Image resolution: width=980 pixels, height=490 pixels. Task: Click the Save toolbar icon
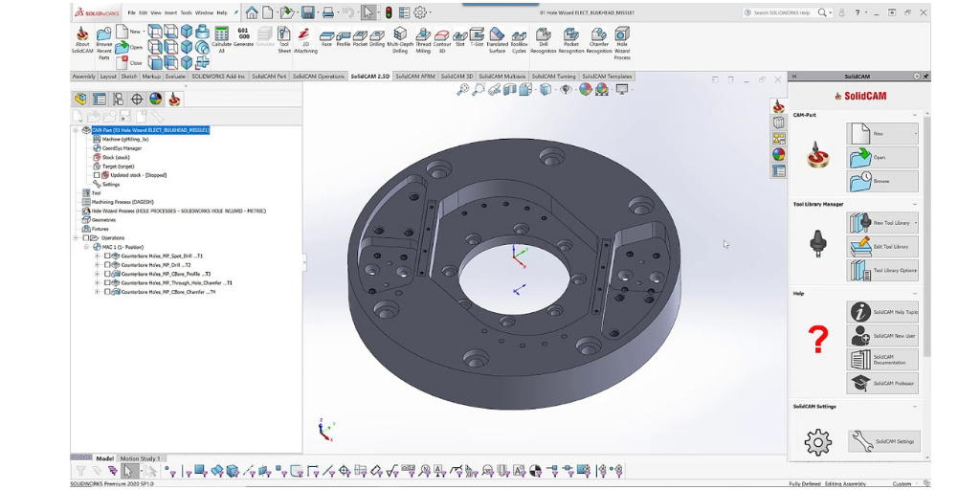[x=307, y=12]
